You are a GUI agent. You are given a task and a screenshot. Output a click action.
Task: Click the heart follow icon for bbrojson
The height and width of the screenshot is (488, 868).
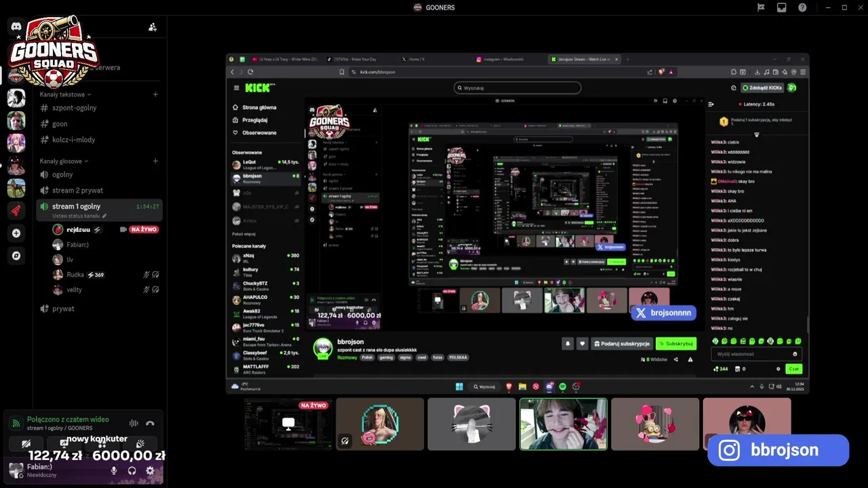point(582,344)
